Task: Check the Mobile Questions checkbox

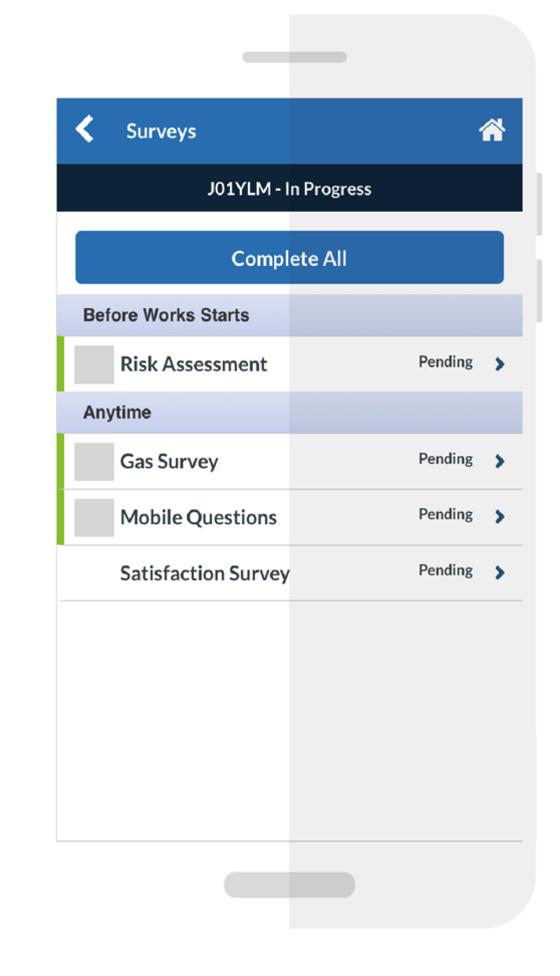Action: 93,517
